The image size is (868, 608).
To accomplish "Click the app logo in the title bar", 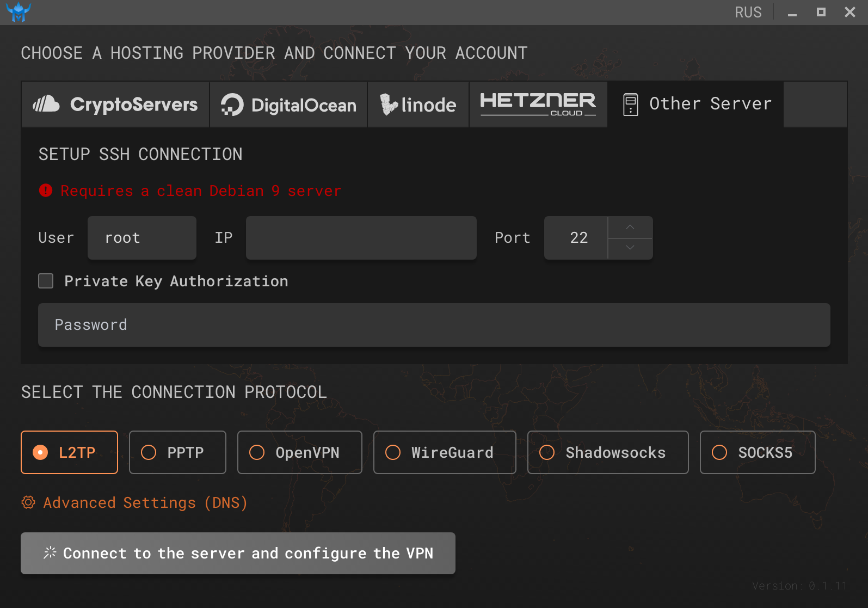I will point(19,12).
